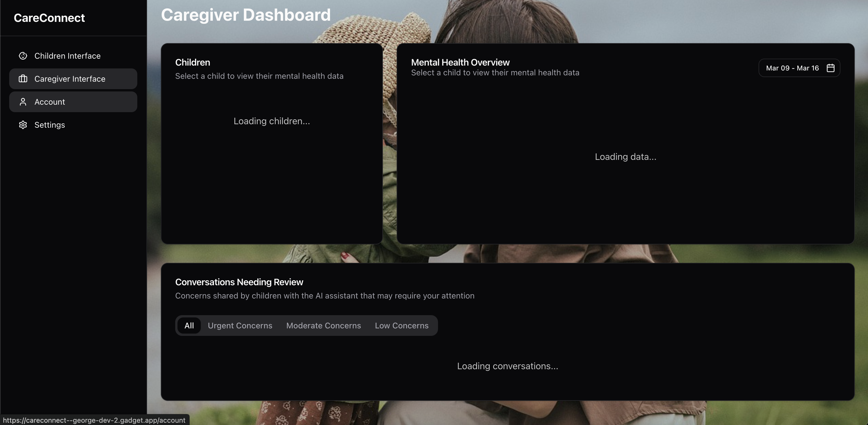Screen dimensions: 868x425
Task: Select the Urgent Concerns tab
Action: click(x=240, y=326)
